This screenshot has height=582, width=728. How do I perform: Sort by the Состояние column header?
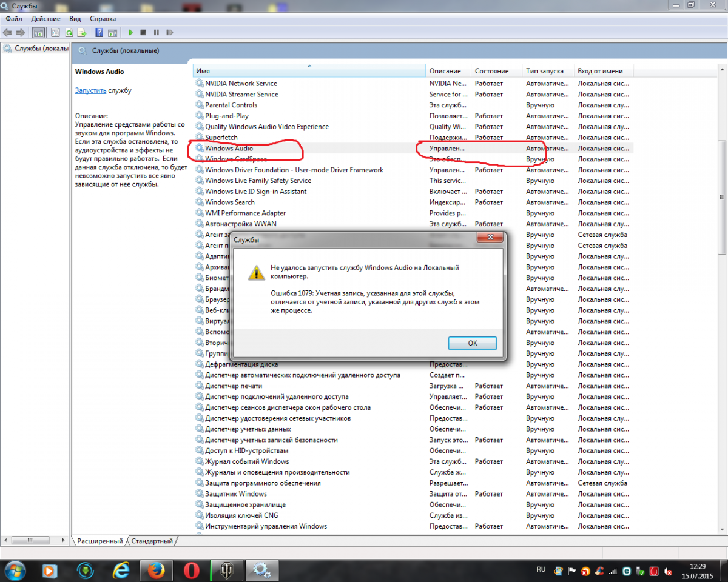click(x=497, y=71)
